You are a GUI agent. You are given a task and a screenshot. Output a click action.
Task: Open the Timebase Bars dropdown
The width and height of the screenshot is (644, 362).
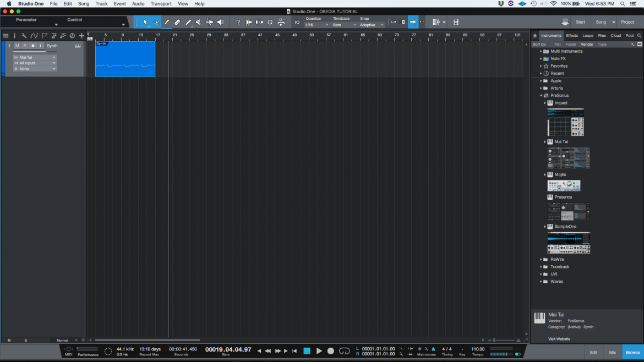click(344, 25)
